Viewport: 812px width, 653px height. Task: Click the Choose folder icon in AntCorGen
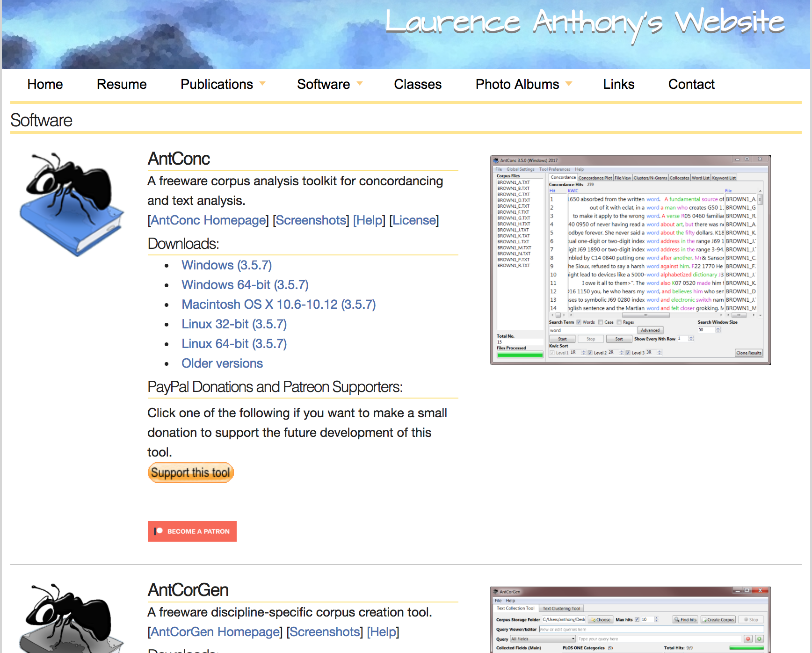tap(593, 619)
